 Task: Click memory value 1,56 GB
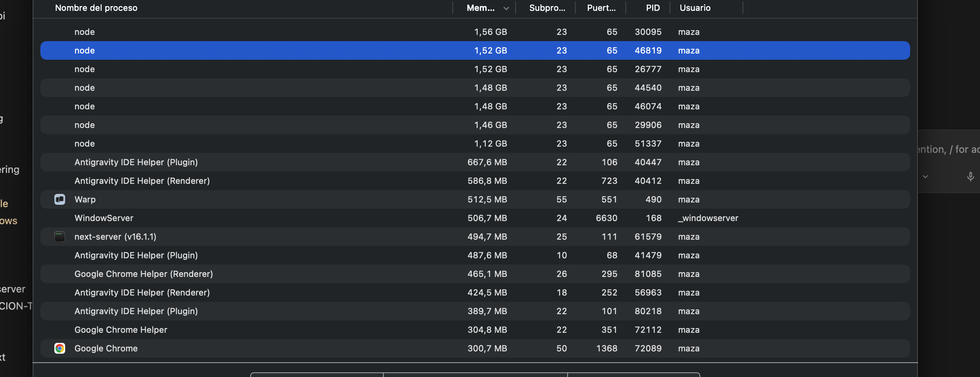(490, 32)
